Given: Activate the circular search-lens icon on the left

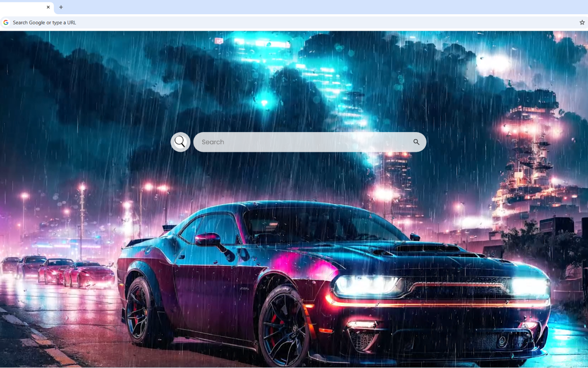Looking at the screenshot, I should click(x=180, y=142).
